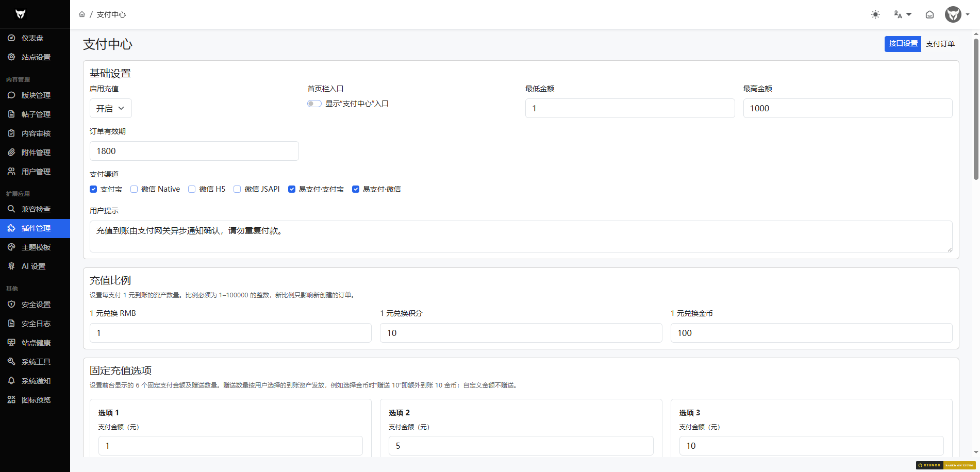Click the home breadcrumb icon
This screenshot has width=980, height=472.
tap(82, 14)
